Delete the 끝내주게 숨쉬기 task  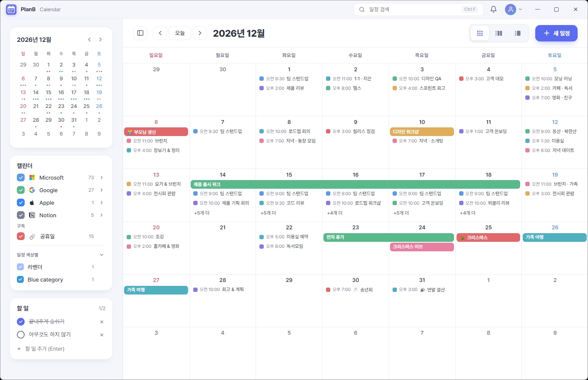[102, 322]
